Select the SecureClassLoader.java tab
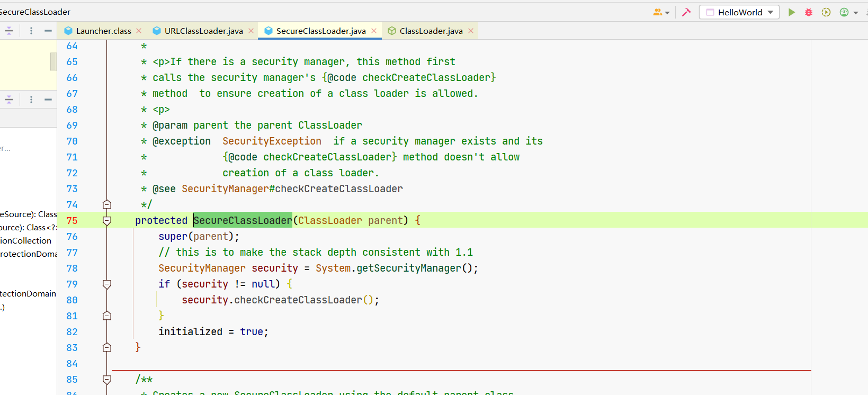Image resolution: width=868 pixels, height=395 pixels. [321, 31]
